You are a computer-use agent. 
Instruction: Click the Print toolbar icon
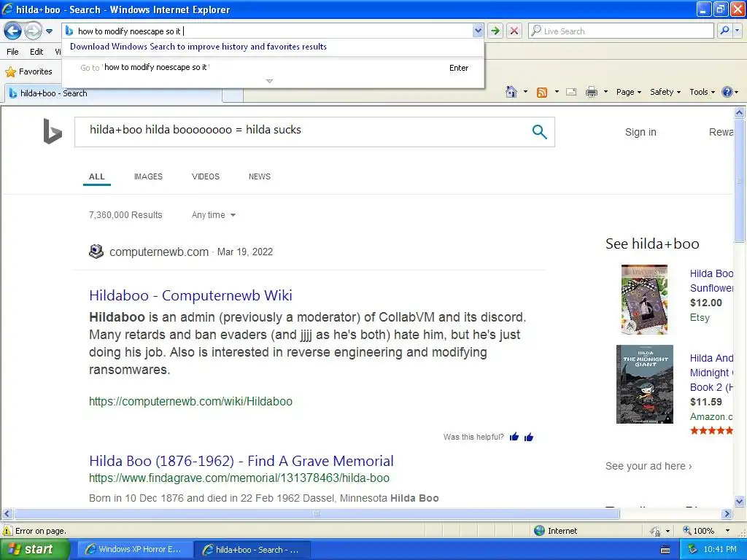[x=591, y=92]
